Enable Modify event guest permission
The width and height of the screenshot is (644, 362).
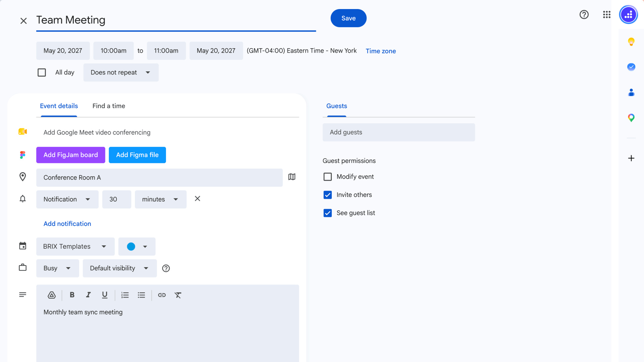328,177
